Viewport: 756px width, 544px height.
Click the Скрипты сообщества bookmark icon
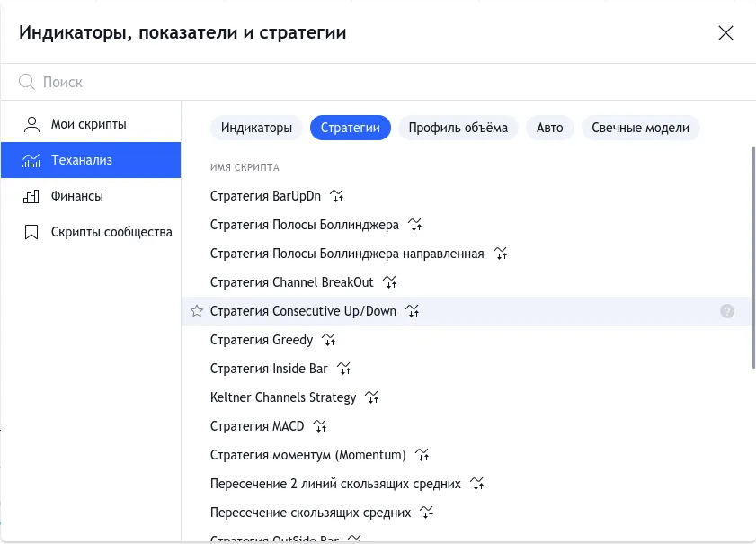coord(32,232)
